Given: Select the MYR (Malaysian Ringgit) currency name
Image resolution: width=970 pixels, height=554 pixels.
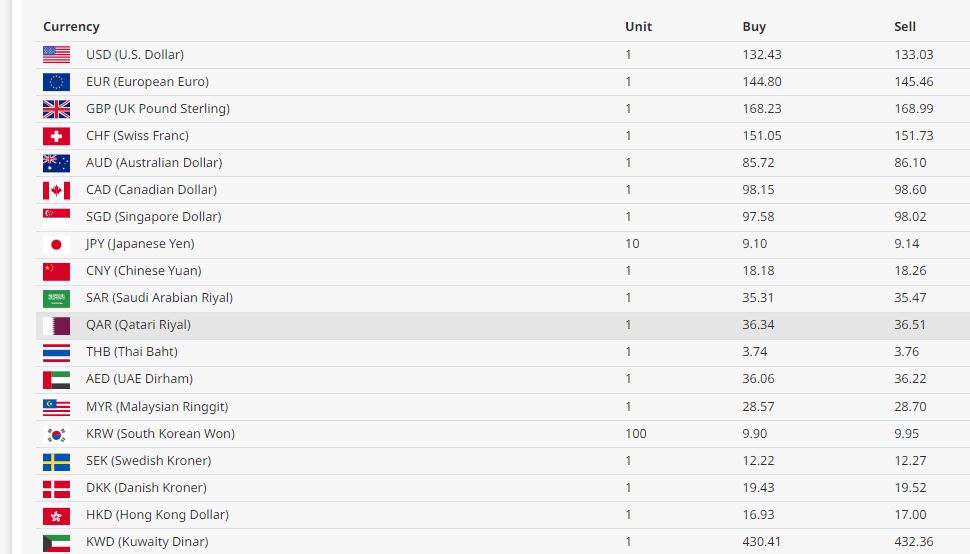Looking at the screenshot, I should tap(157, 407).
